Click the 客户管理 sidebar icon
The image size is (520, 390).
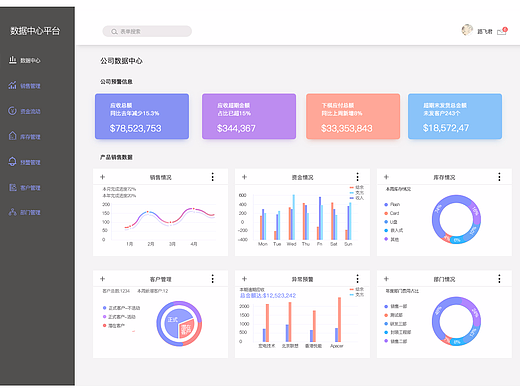(x=13, y=187)
